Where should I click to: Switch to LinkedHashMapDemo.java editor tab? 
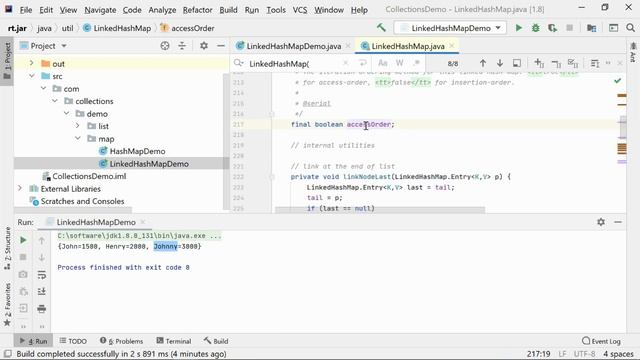(x=293, y=46)
